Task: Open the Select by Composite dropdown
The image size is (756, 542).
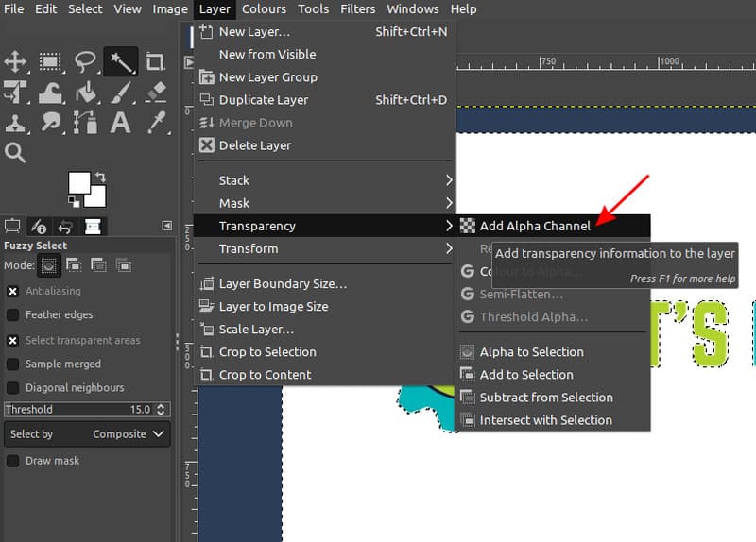Action: (86, 434)
